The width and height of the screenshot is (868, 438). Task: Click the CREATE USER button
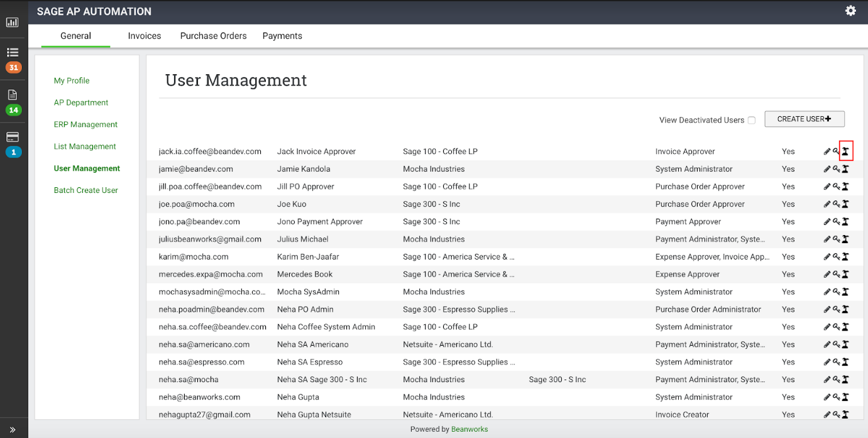[805, 119]
